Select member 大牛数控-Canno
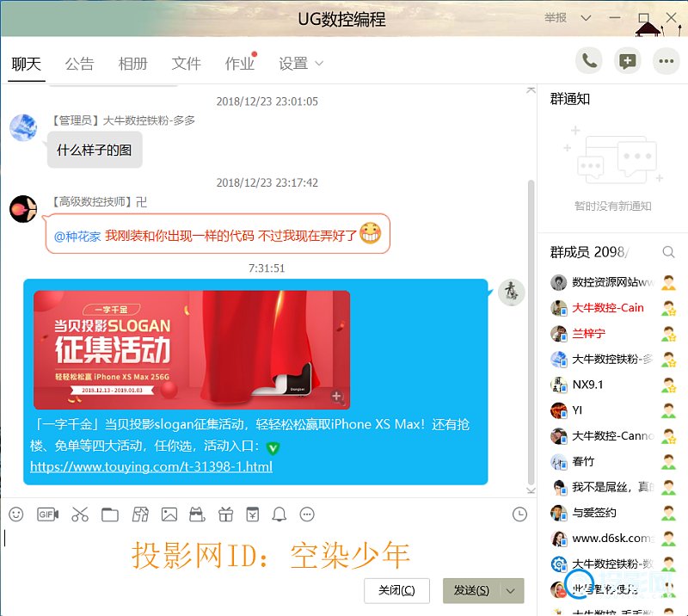 coord(613,436)
